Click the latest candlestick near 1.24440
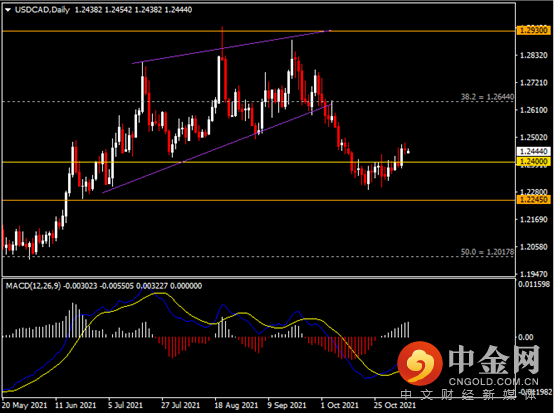 point(409,152)
